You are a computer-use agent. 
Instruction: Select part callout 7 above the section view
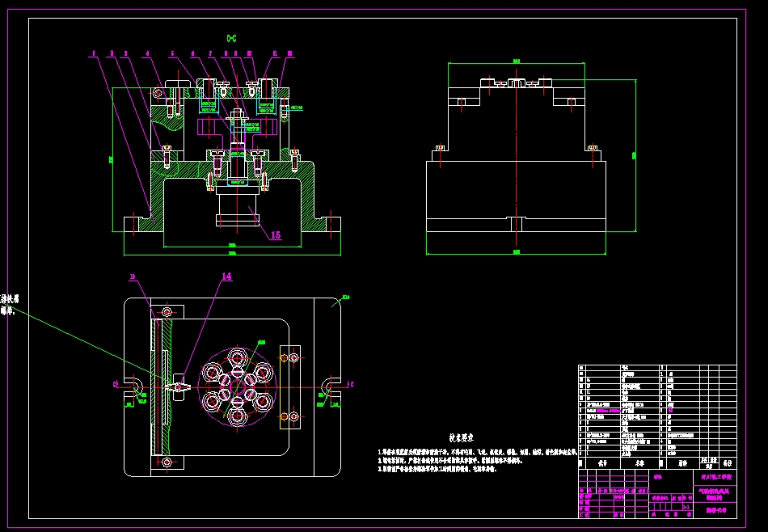pos(210,53)
